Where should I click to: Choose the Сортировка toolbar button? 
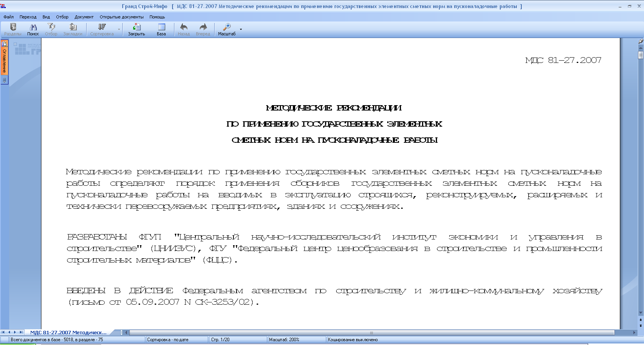coord(102,30)
